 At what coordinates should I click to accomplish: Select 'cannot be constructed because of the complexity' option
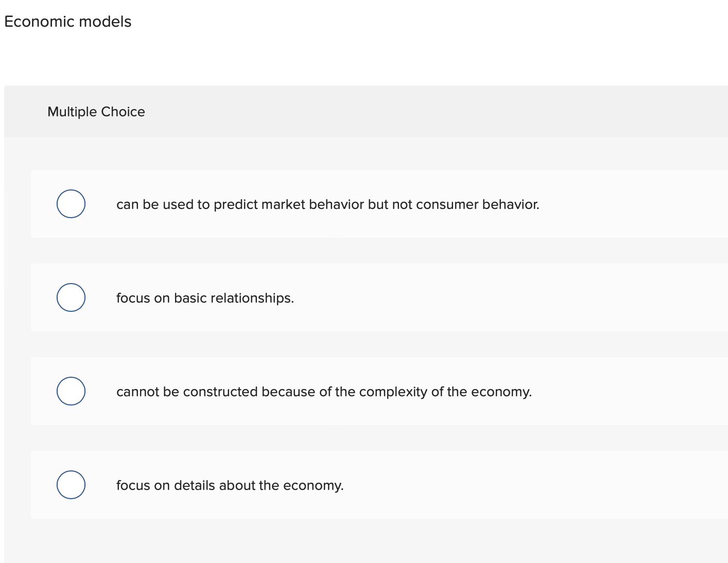click(71, 391)
